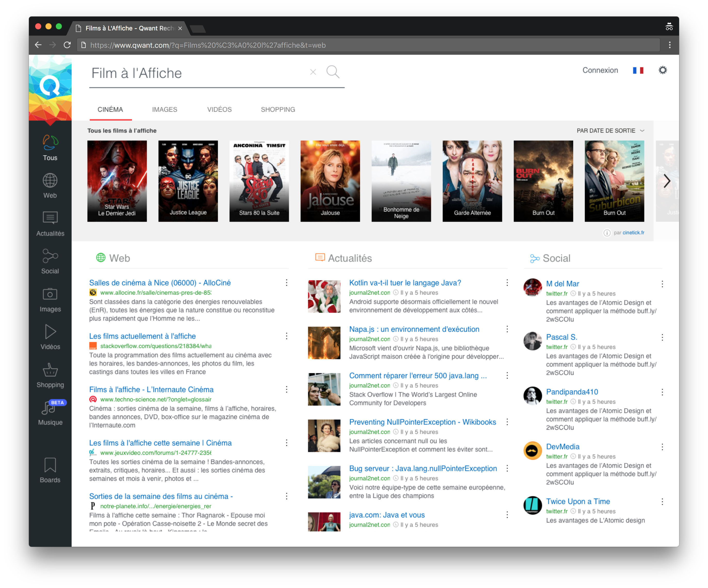Click the browser address bar
The height and width of the screenshot is (588, 708).
click(x=368, y=45)
